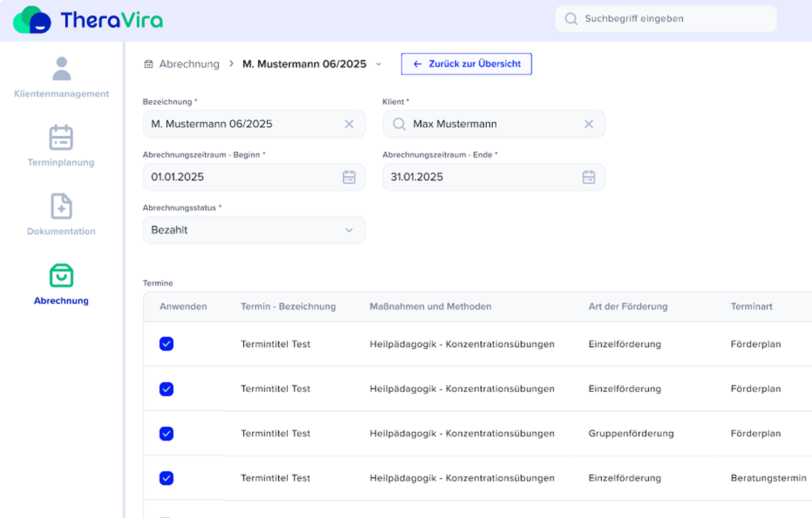Open Klientenmanagement from the sidebar
This screenshot has height=518, width=812.
[x=61, y=73]
